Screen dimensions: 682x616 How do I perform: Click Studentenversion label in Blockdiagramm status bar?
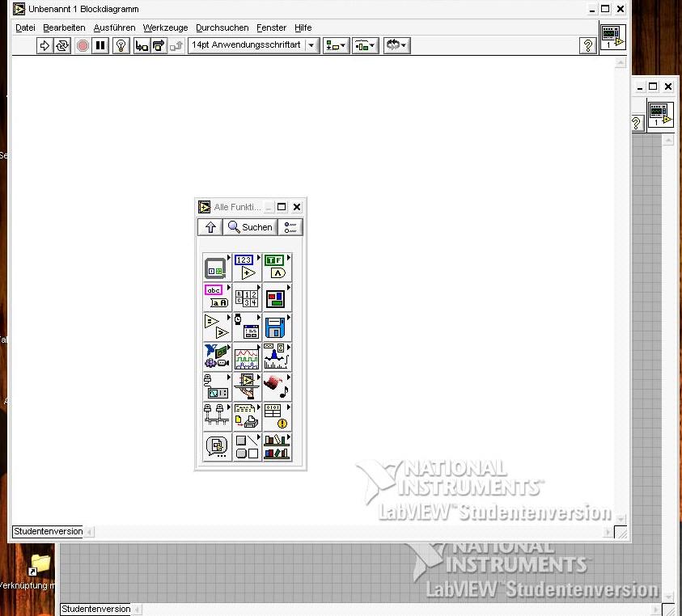(48, 531)
